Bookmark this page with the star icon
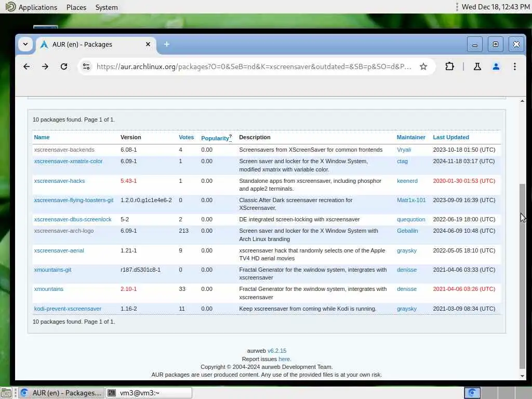The width and height of the screenshot is (532, 399). [423, 66]
